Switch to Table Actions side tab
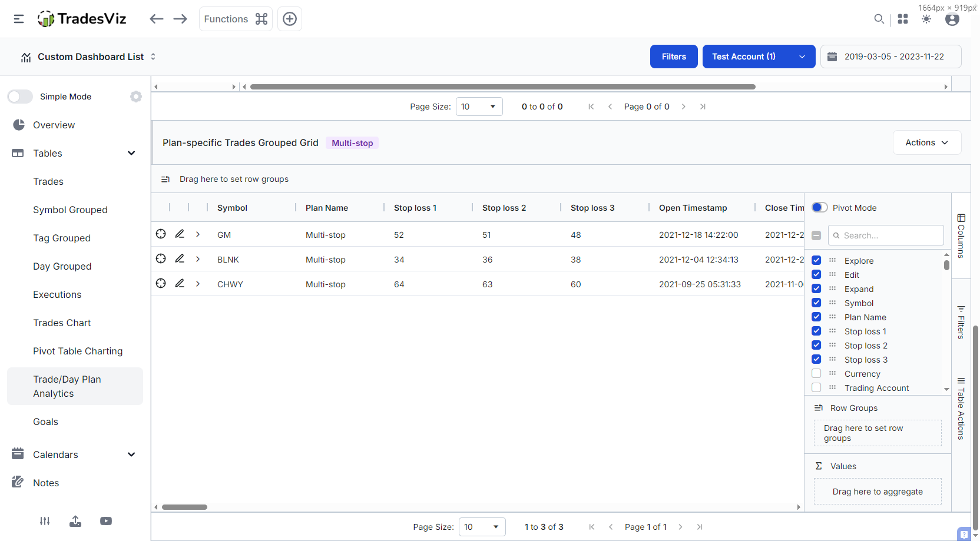 pos(961,409)
